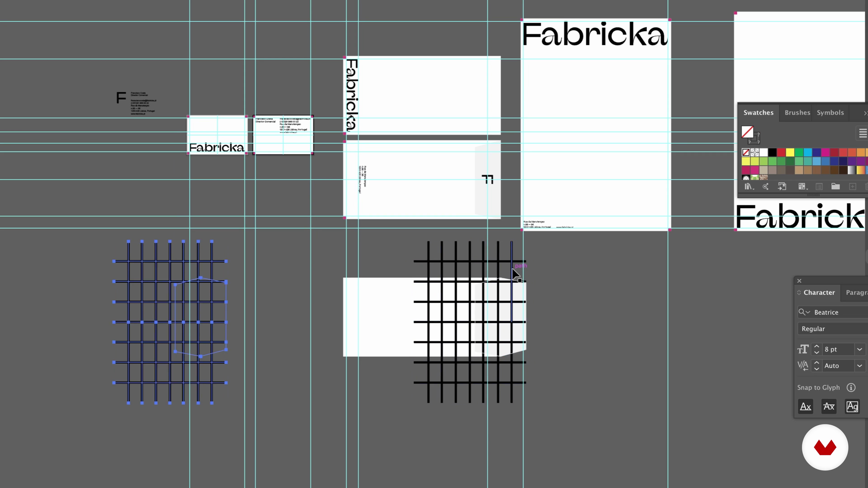Image resolution: width=868 pixels, height=488 pixels.
Task: Open the font size dropdown showing 8 pt
Action: [860, 349]
